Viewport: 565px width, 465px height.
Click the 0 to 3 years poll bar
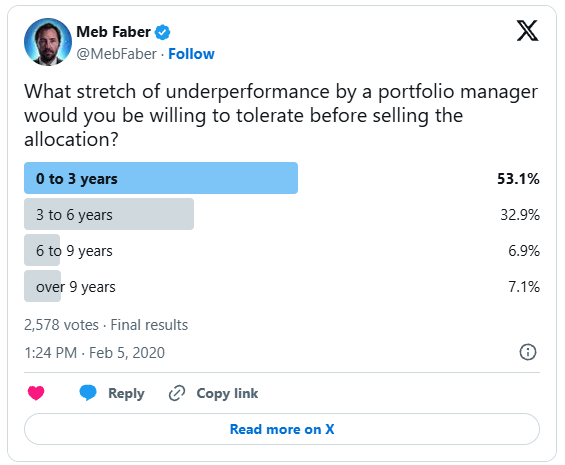[x=161, y=178]
